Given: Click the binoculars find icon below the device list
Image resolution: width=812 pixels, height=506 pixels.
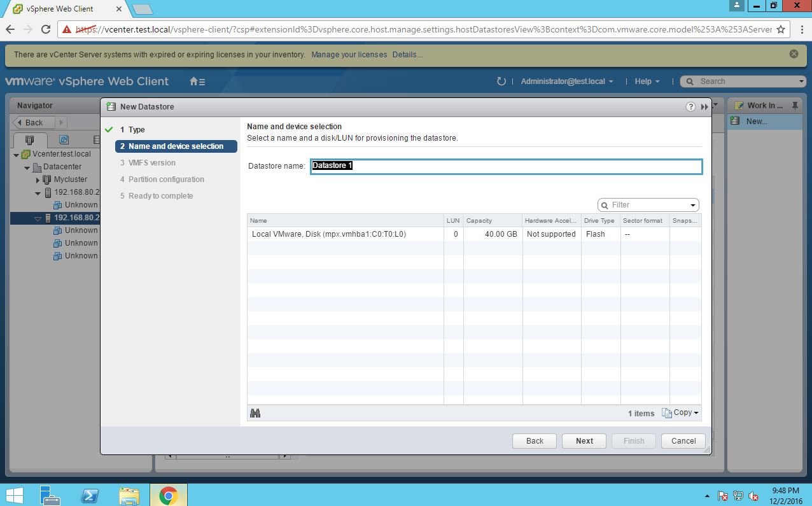Looking at the screenshot, I should [255, 412].
